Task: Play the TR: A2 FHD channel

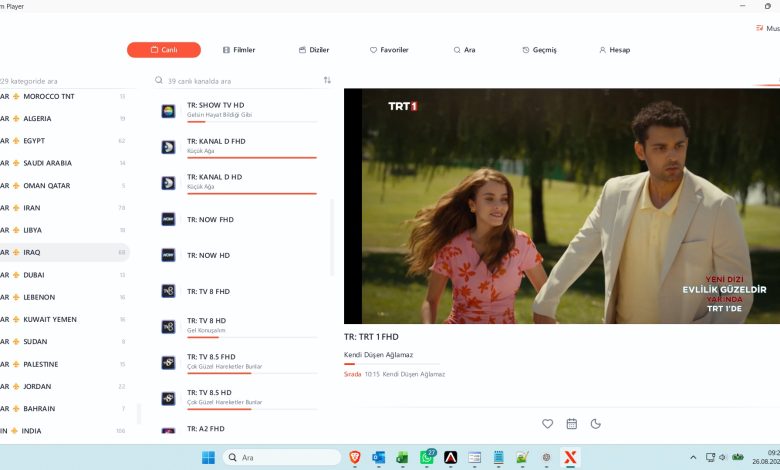Action: [x=240, y=429]
